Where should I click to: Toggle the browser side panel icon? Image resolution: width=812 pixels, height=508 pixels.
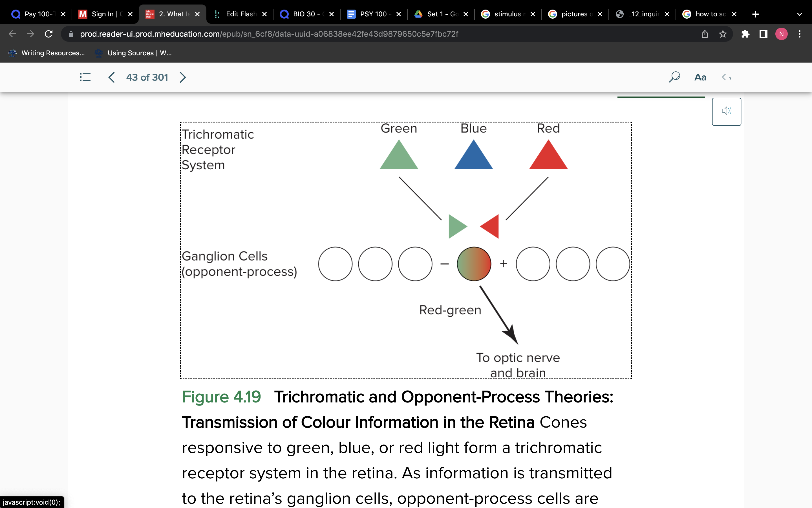(x=763, y=34)
